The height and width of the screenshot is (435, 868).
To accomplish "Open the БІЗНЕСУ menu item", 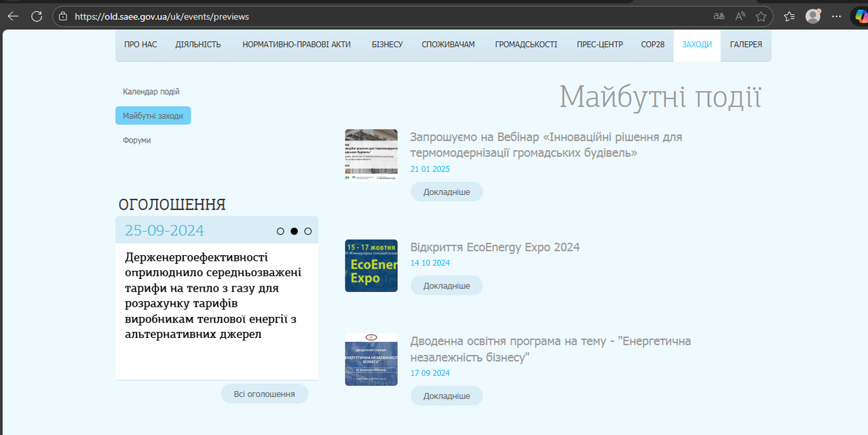I will 388,45.
